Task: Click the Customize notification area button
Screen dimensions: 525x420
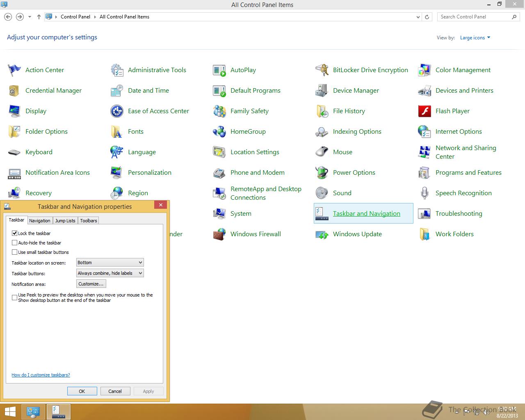Action: coord(91,284)
